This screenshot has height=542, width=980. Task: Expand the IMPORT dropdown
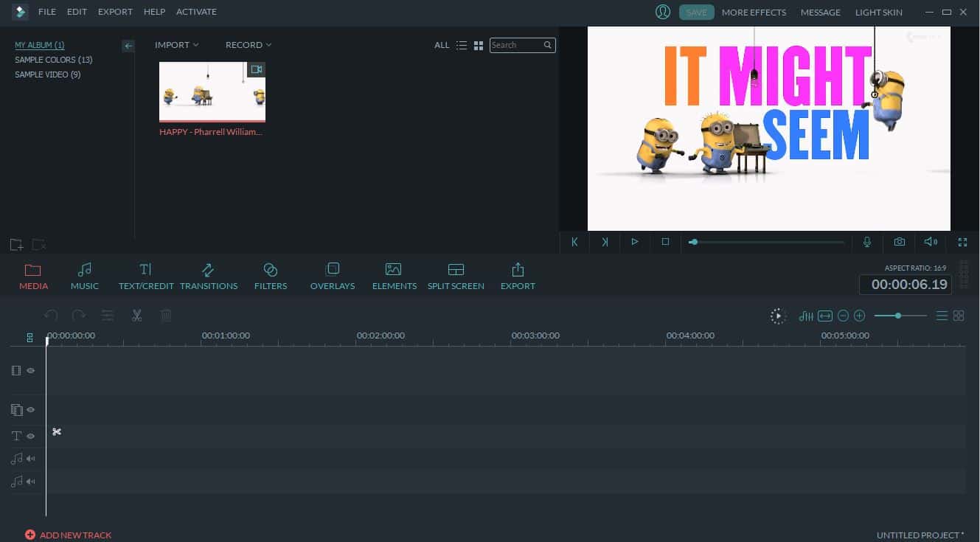pos(177,45)
